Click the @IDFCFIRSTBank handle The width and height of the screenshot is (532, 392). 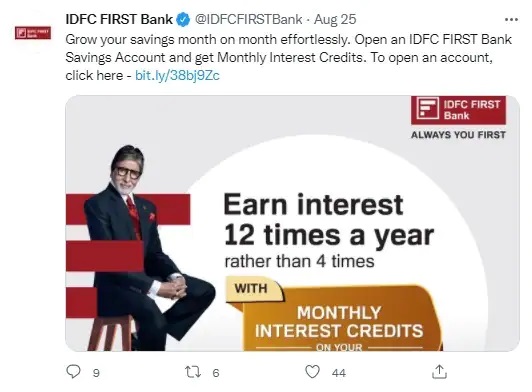pyautogui.click(x=248, y=19)
